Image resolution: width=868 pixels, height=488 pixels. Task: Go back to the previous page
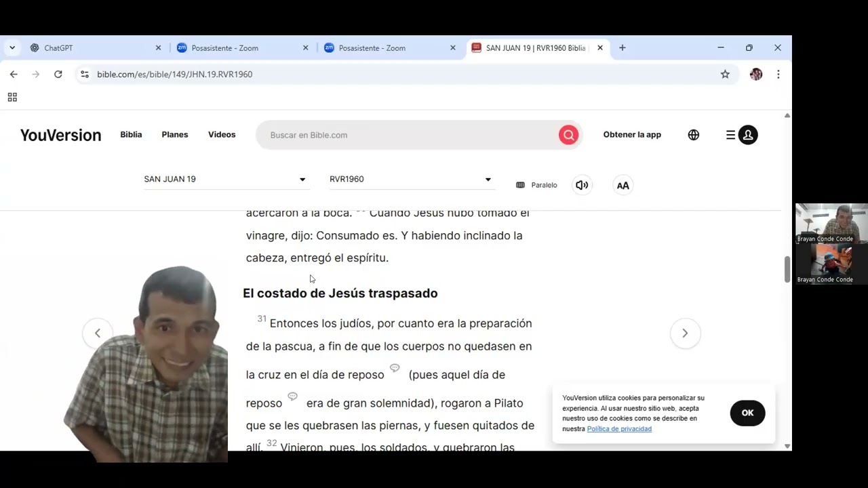(x=14, y=74)
